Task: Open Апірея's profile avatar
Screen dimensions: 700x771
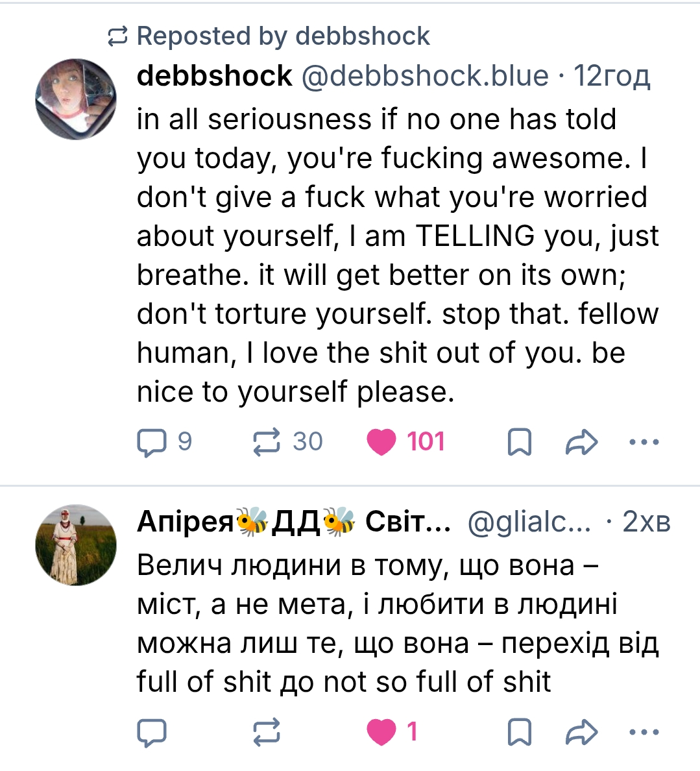Action: pyautogui.click(x=76, y=545)
